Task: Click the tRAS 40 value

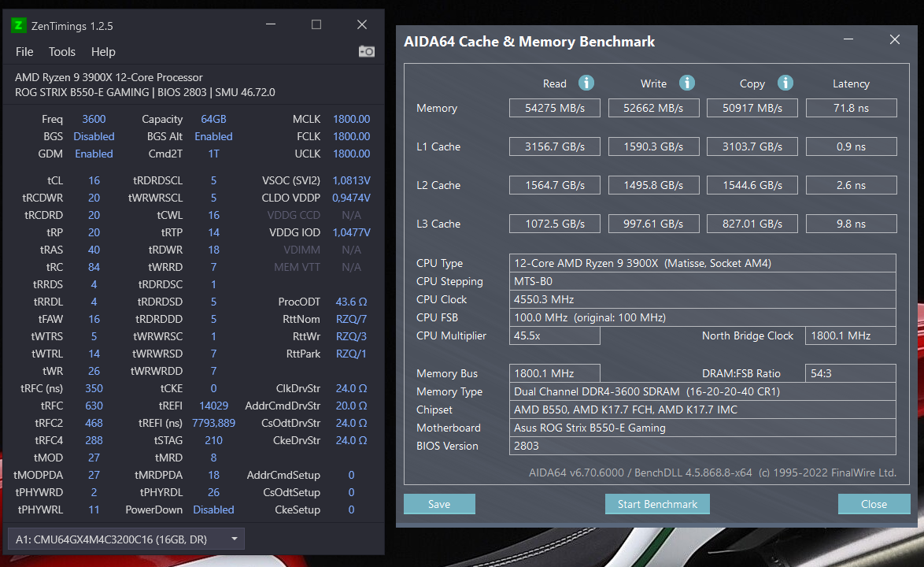Action: pyautogui.click(x=94, y=250)
